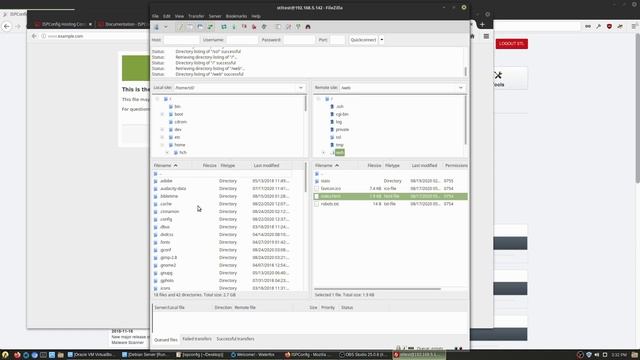Click the Host input field
This screenshot has height=360, width=640.
[181, 40]
